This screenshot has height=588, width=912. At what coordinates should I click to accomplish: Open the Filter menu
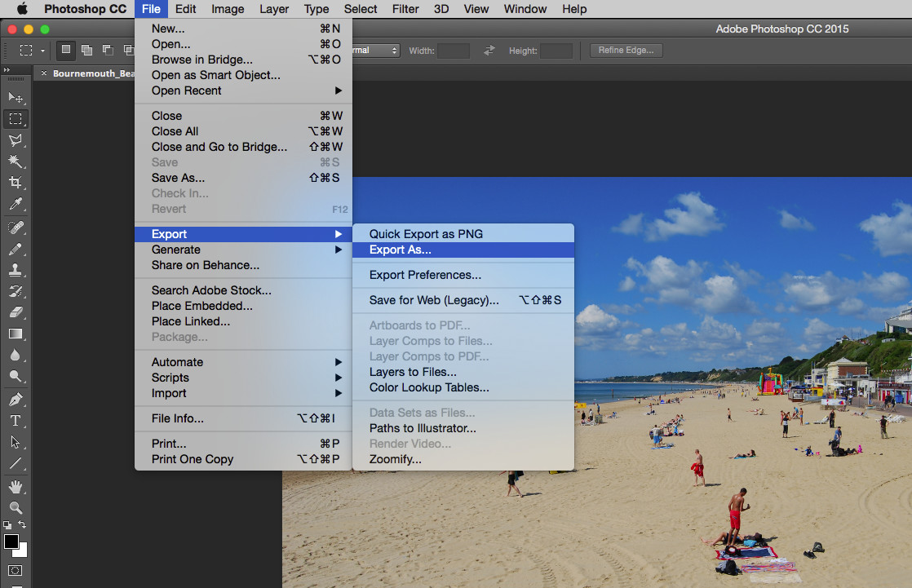tap(405, 9)
